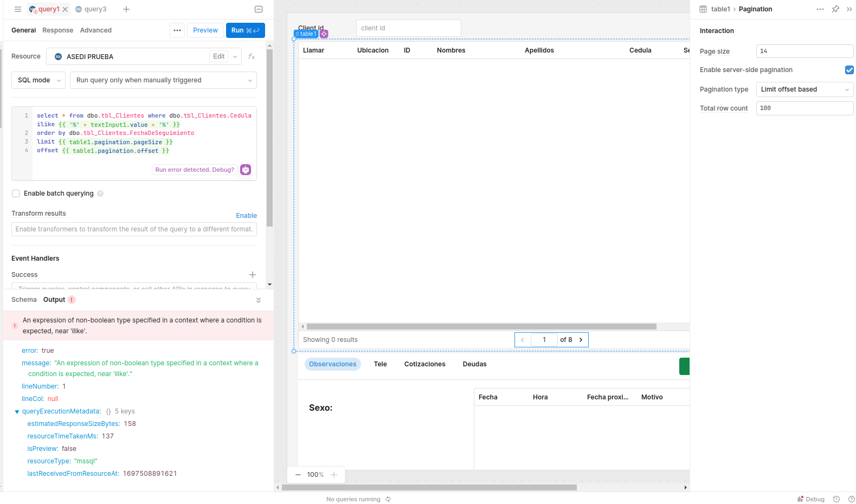The image size is (856, 504).
Task: Click the table1 breadcrumb link
Action: [720, 9]
